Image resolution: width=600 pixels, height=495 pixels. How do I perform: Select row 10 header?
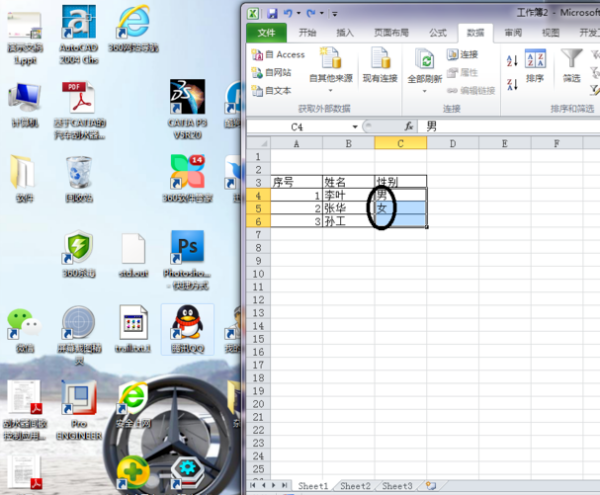click(x=258, y=274)
